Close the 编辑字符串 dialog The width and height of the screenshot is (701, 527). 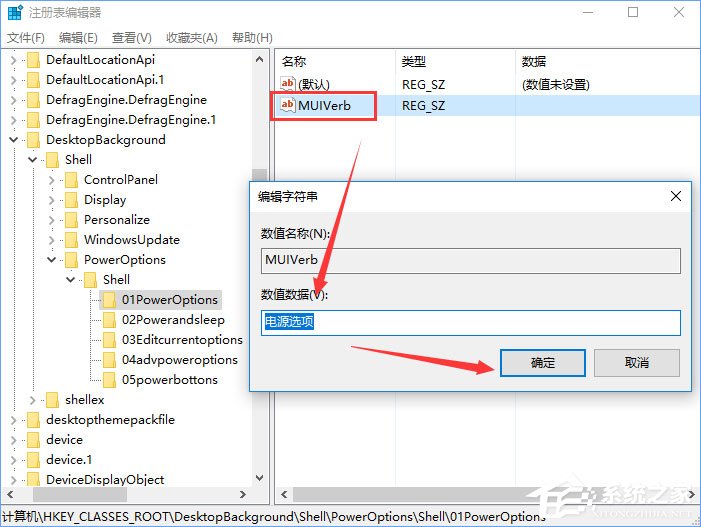676,196
